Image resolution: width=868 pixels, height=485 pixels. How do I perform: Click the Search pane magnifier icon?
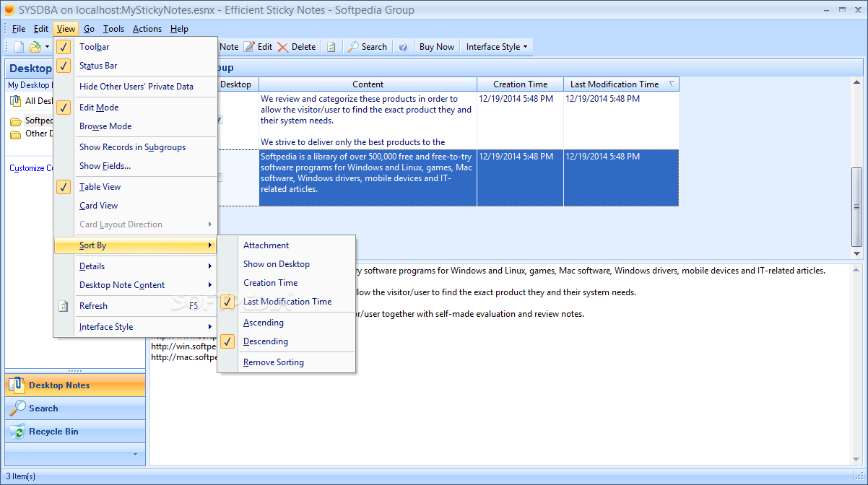pos(17,408)
